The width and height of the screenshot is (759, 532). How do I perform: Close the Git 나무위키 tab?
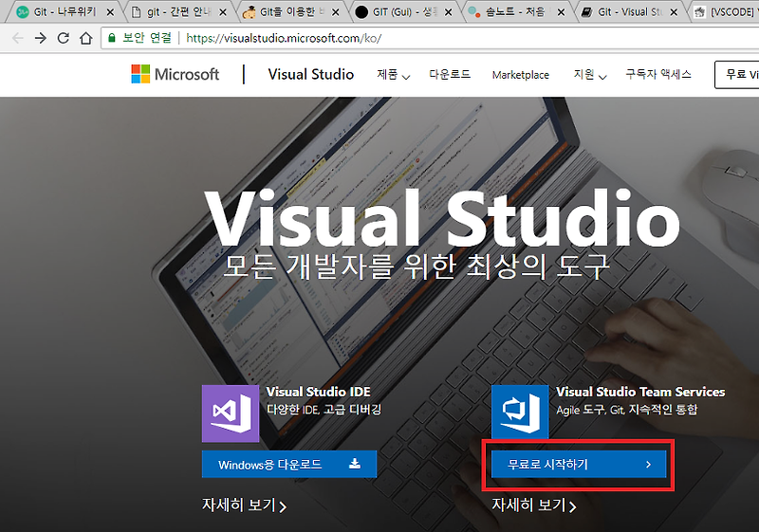point(110,12)
